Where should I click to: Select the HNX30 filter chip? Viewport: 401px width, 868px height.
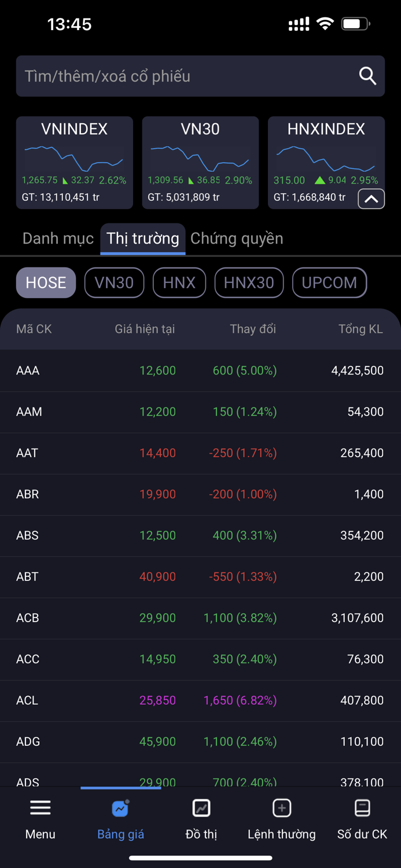(x=249, y=282)
